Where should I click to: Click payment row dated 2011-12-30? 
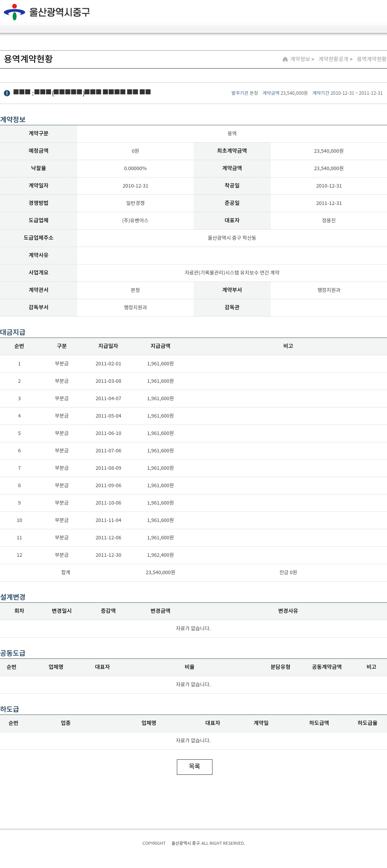[108, 555]
